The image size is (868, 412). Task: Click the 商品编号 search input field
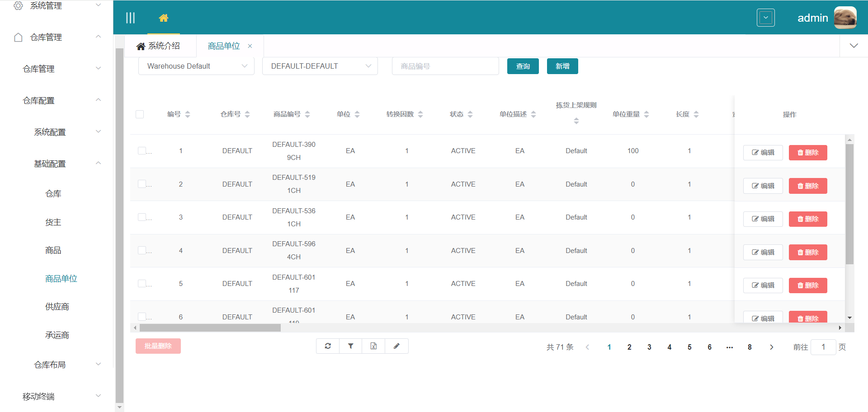445,66
